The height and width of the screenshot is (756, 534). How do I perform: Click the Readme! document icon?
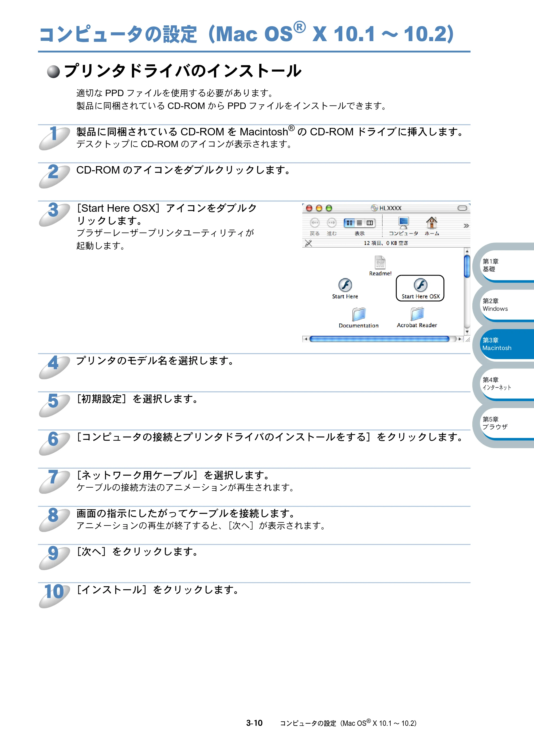click(x=380, y=263)
